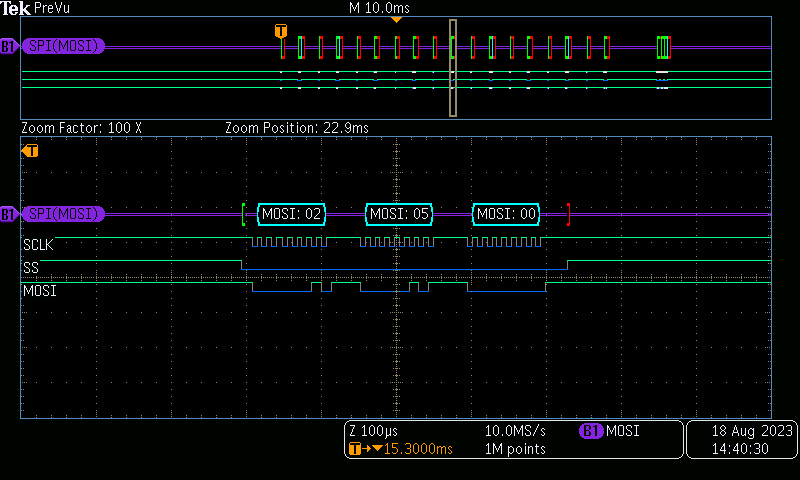Select the SCLK channel label
Image resolution: width=800 pixels, height=480 pixels.
pos(38,245)
